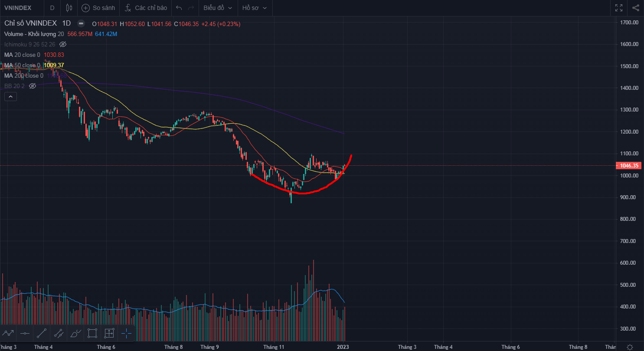Select the trend line drawing tool
The width and height of the screenshot is (644, 351).
(42, 333)
